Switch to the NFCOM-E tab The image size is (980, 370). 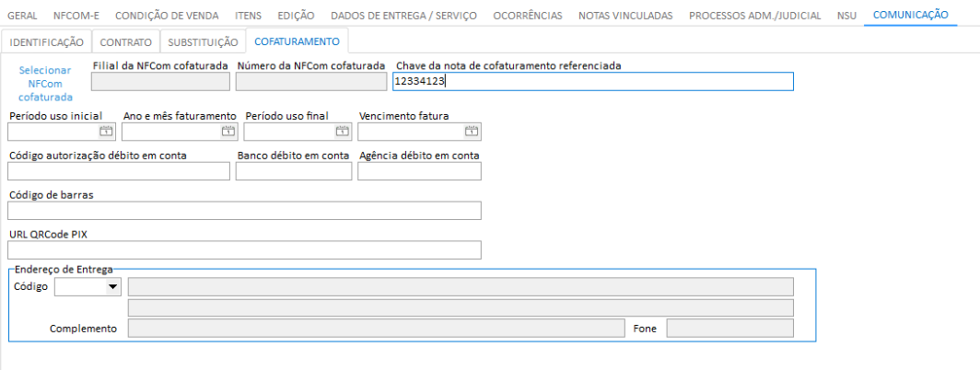coord(76,16)
